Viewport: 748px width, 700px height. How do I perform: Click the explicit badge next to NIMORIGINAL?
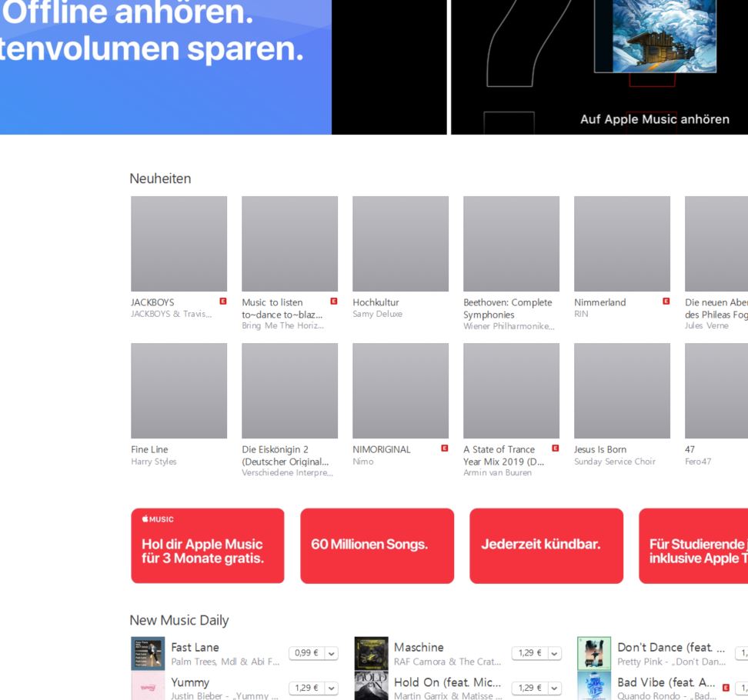coord(445,448)
